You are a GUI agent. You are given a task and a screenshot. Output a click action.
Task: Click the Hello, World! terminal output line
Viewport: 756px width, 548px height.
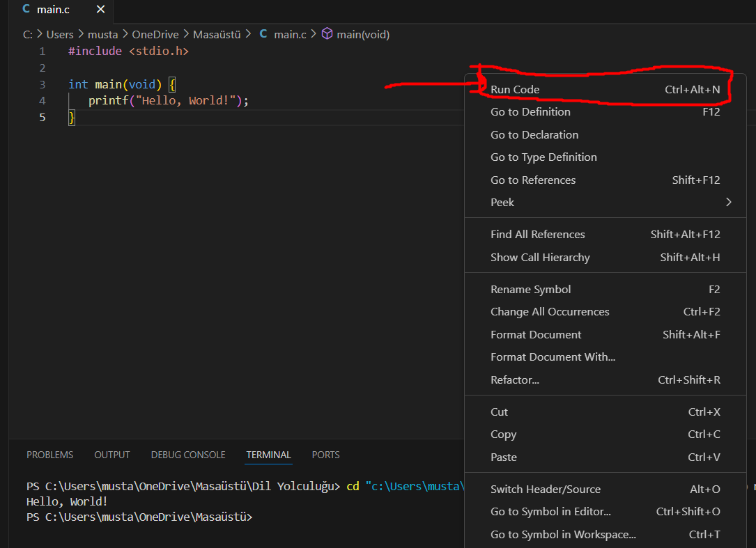pyautogui.click(x=67, y=502)
